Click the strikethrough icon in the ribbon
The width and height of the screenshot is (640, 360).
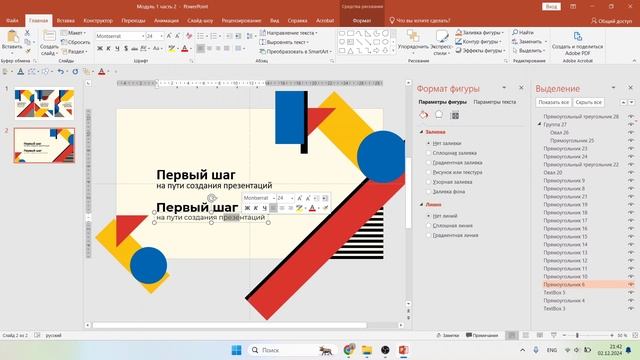(x=134, y=49)
